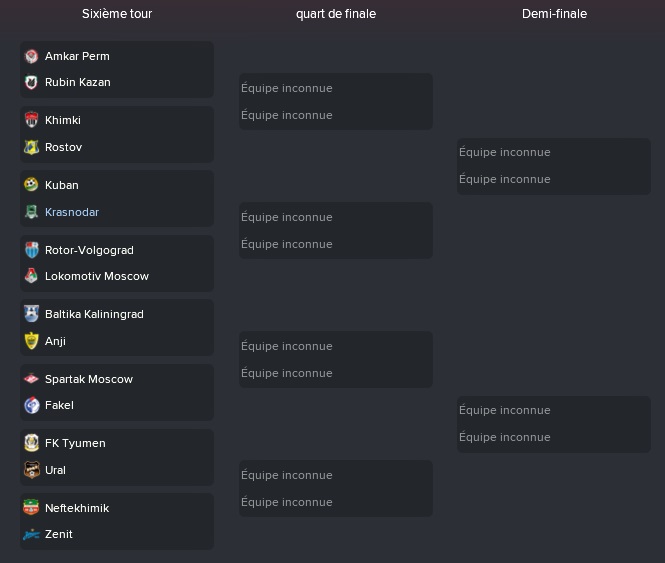Click the Khimki club badge
Viewport: 665px width, 563px height.
coord(31,120)
